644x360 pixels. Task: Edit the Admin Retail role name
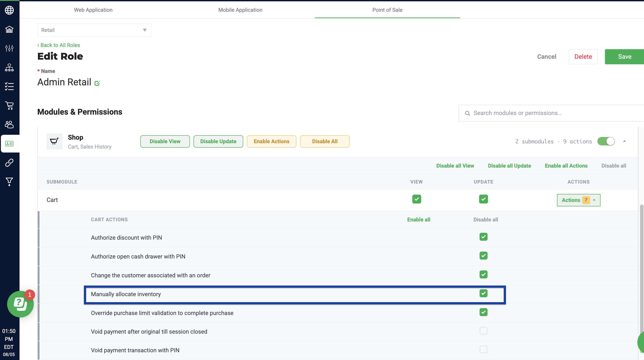[97, 83]
